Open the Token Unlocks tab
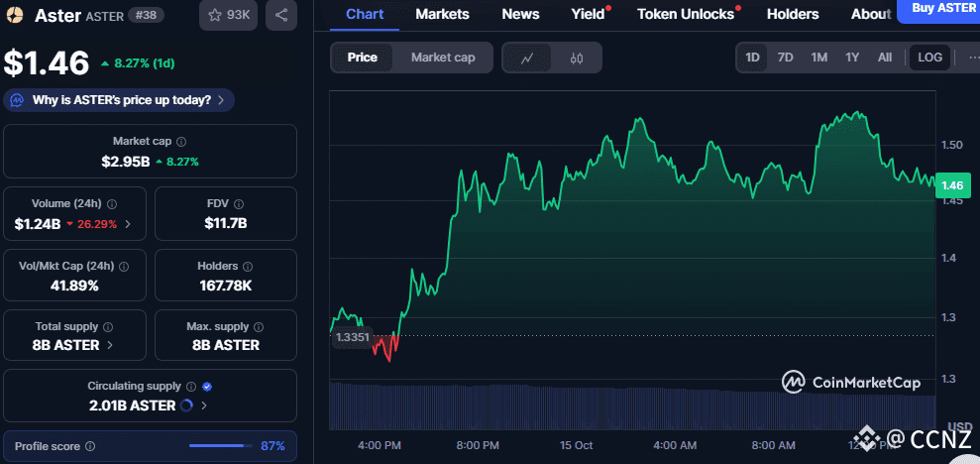980x464 pixels. [686, 14]
